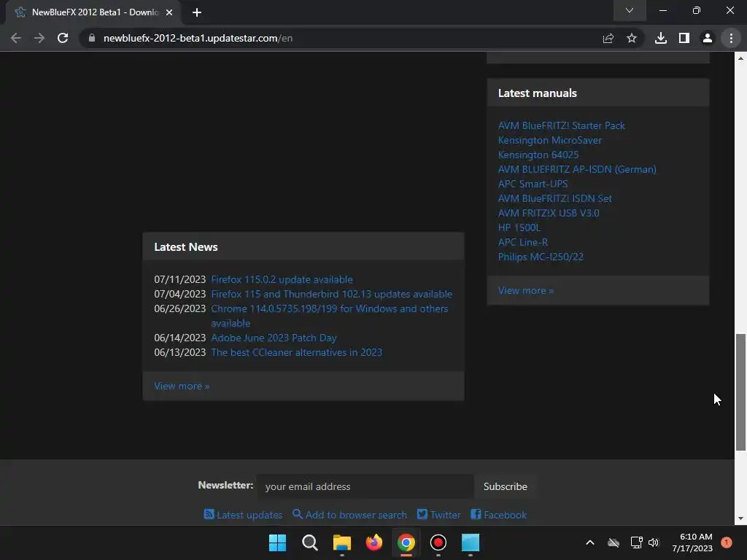Open Philips MC-I250/22 manual
The width and height of the screenshot is (747, 560).
click(x=541, y=257)
